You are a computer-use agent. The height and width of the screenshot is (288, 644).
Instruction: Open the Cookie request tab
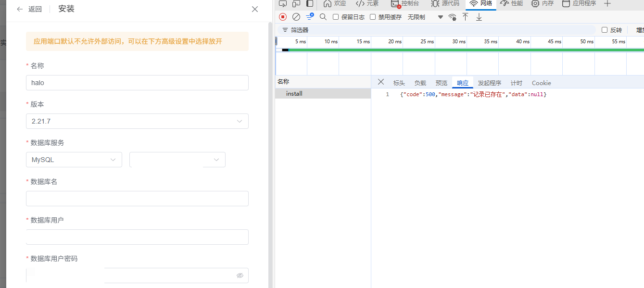542,83
